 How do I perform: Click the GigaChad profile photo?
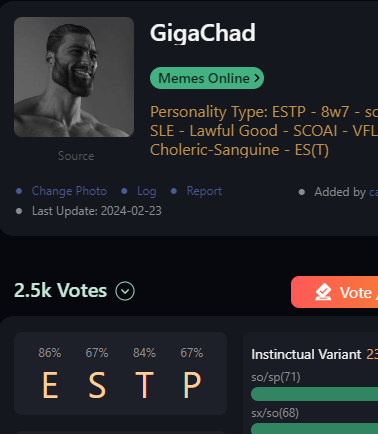pos(74,77)
